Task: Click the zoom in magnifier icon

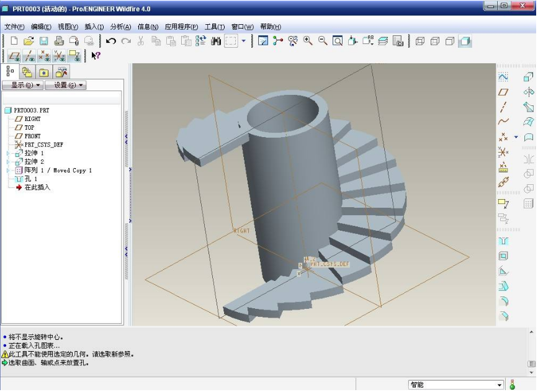Action: pyautogui.click(x=308, y=41)
